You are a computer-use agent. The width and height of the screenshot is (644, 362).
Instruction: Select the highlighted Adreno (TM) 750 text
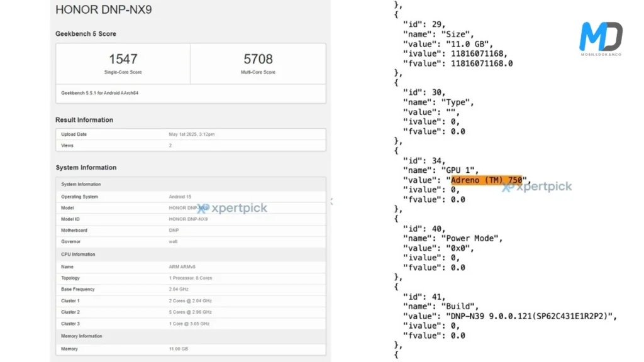(486, 180)
